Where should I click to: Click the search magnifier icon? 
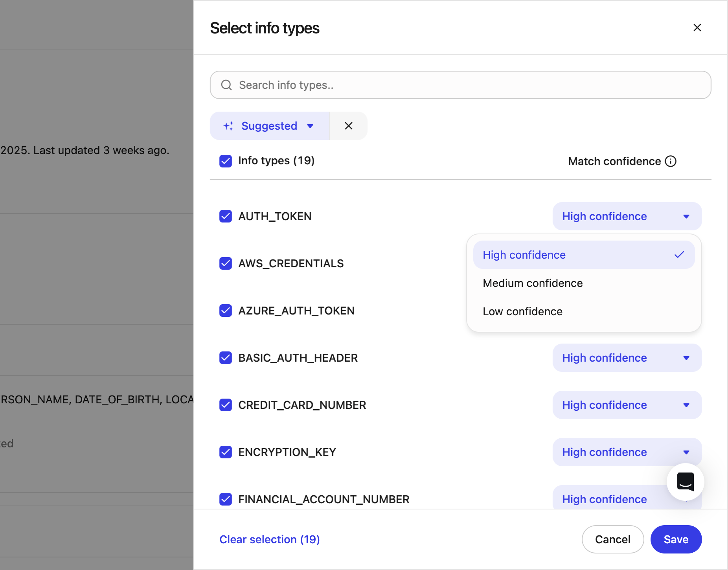click(x=226, y=85)
